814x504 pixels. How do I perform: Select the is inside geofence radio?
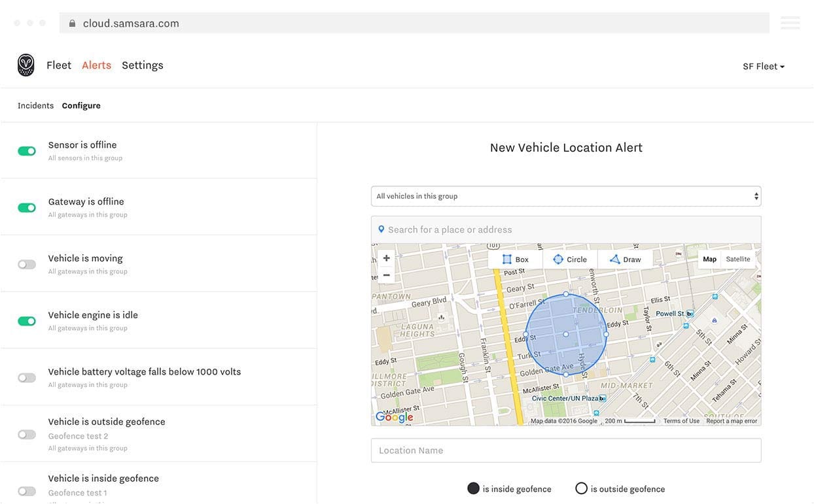473,488
